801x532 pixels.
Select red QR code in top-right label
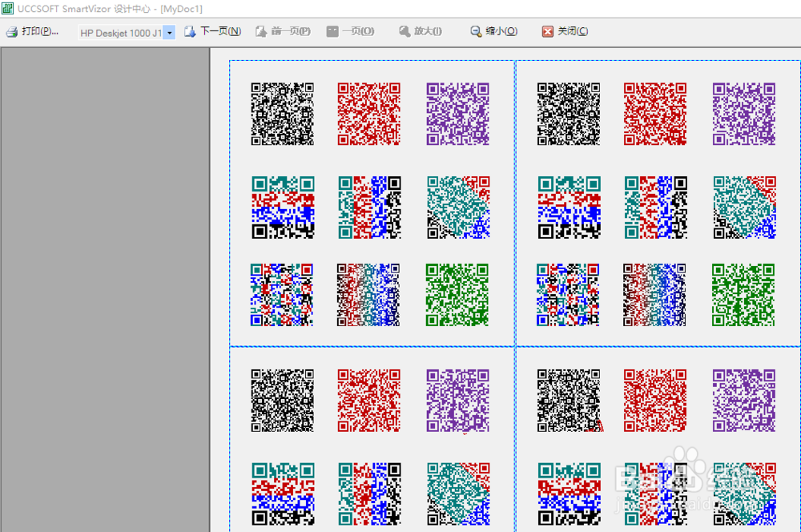(655, 114)
